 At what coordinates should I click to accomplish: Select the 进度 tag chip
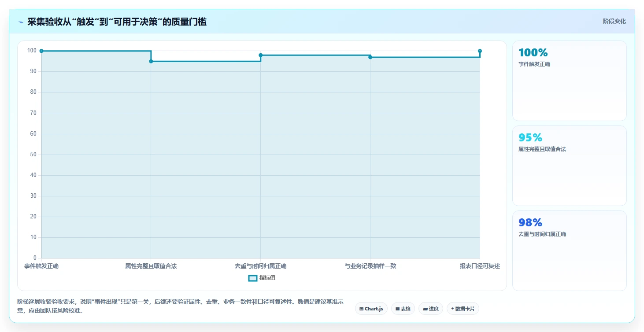click(431, 309)
